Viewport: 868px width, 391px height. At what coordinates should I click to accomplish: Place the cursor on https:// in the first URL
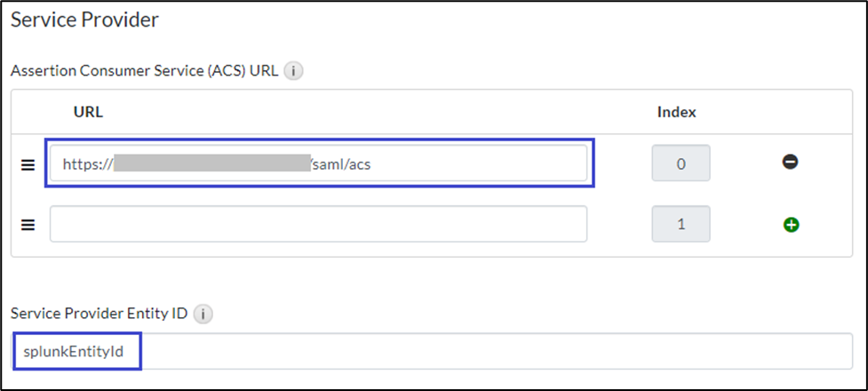(87, 164)
